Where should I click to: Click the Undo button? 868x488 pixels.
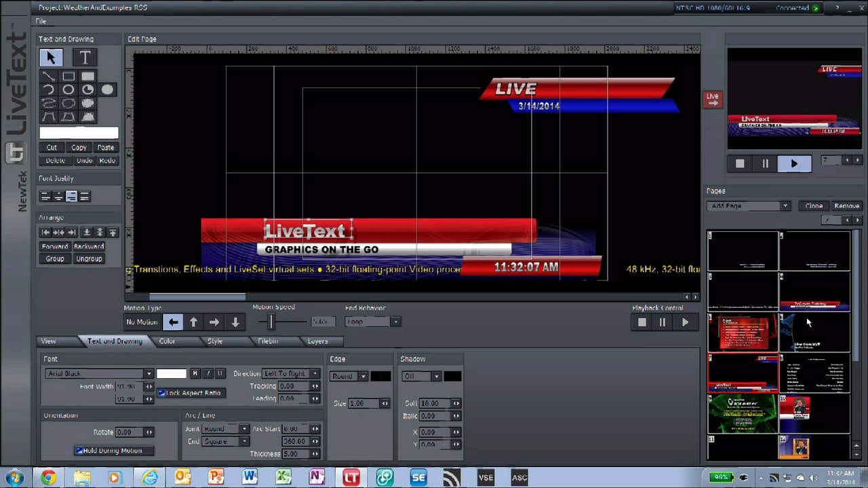(x=84, y=161)
